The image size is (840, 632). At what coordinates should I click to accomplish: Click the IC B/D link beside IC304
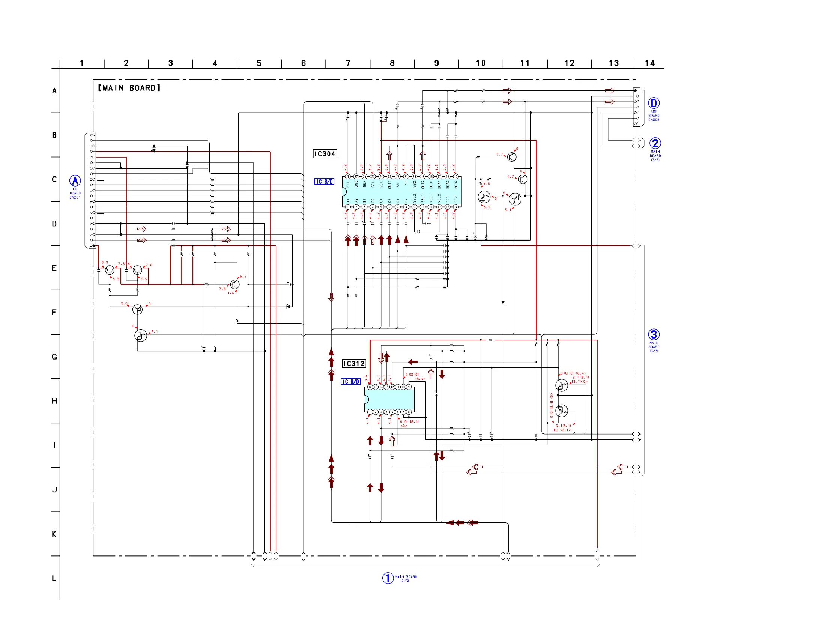coord(324,182)
